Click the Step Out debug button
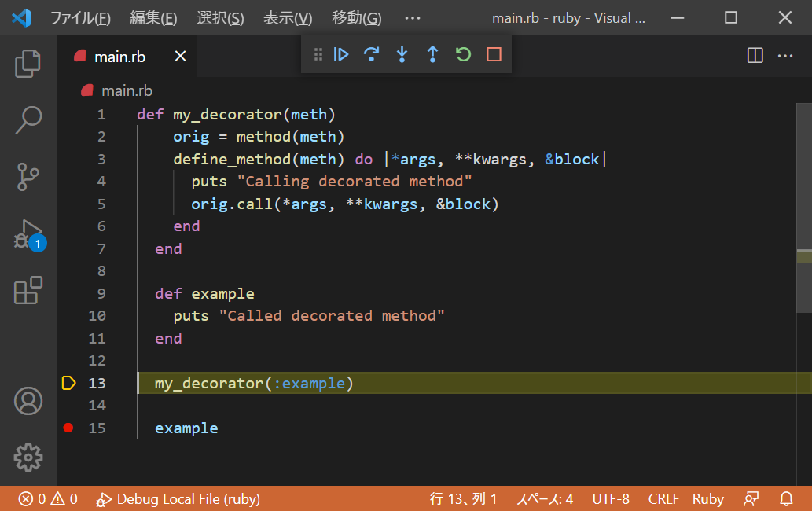This screenshot has height=511, width=812. 432,54
